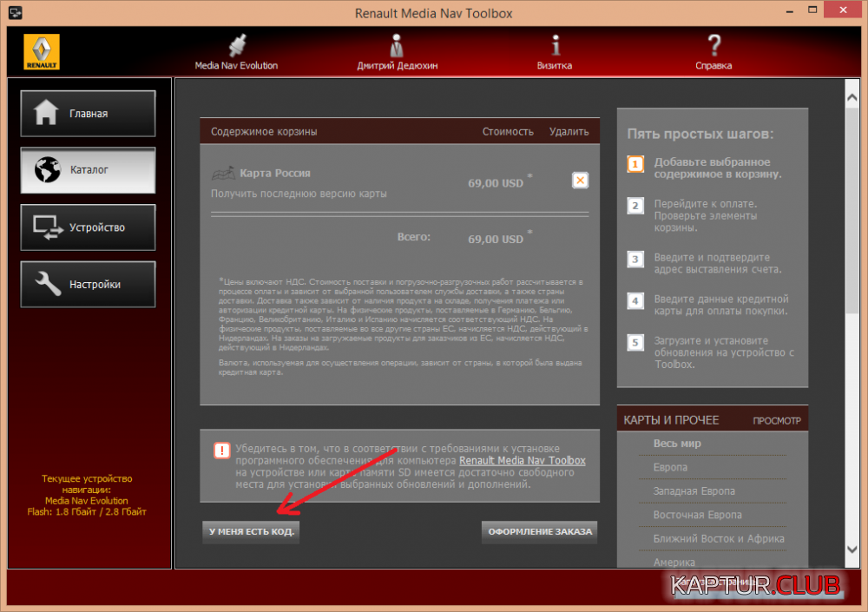868x612 pixels.
Task: Select Весь мир category
Action: tap(677, 443)
